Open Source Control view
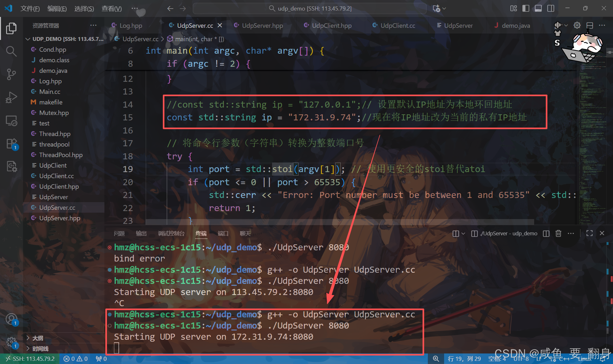Image resolution: width=613 pixels, height=364 pixels. pos(11,74)
